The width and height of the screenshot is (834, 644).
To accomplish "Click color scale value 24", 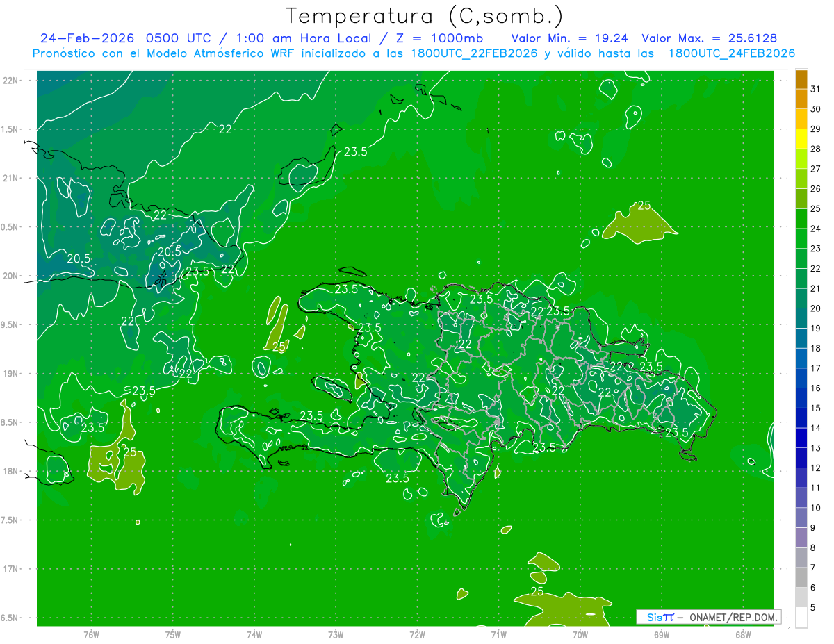I will 816,229.
